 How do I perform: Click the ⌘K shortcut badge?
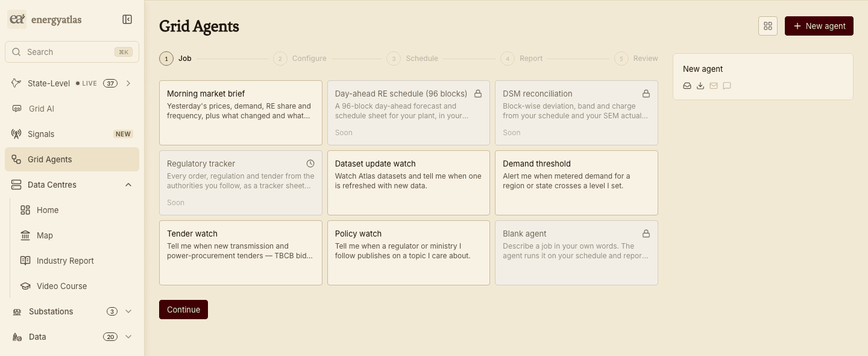click(x=124, y=52)
